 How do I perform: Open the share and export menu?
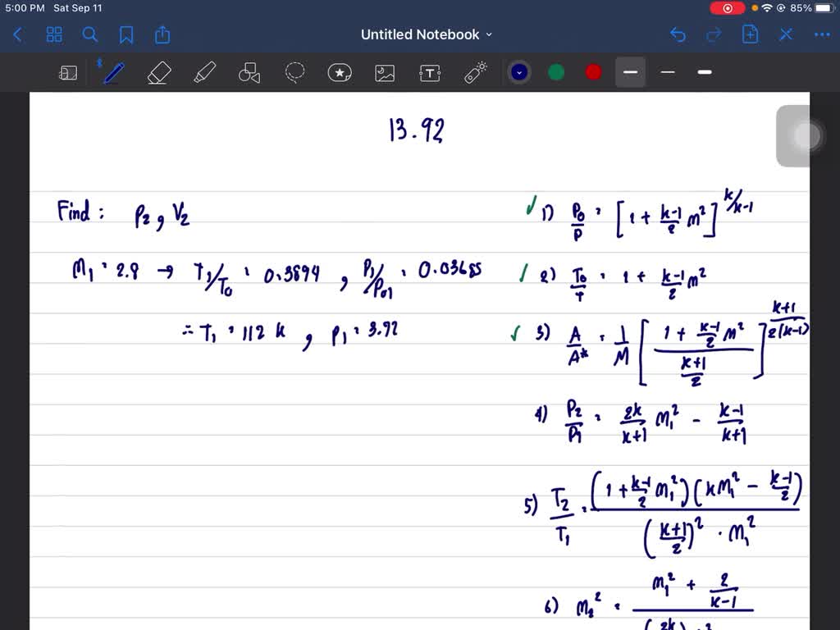(x=162, y=34)
